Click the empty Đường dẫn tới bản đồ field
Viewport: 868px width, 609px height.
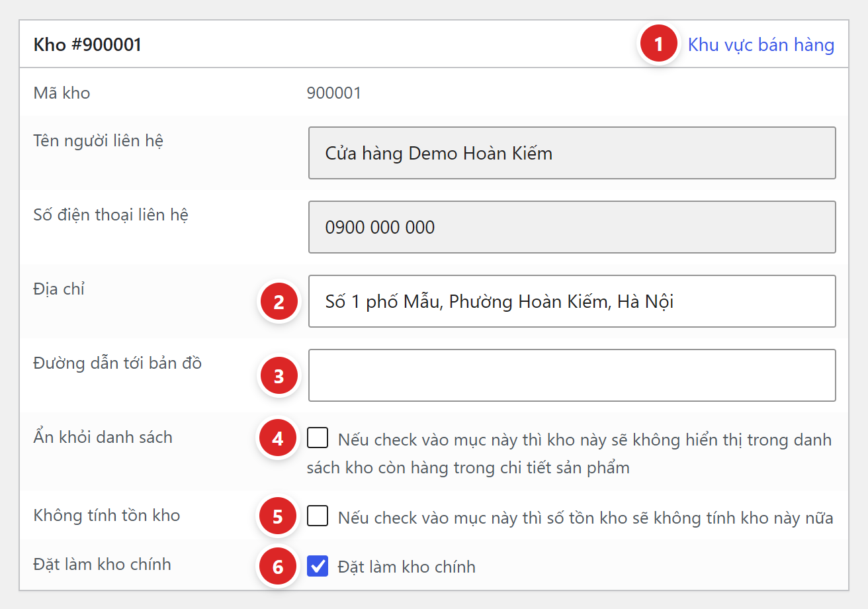pyautogui.click(x=572, y=375)
